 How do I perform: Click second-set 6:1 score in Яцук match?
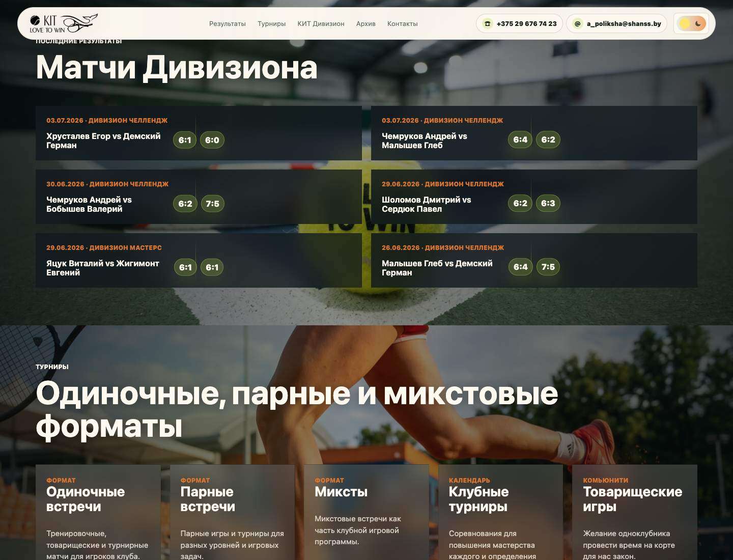pyautogui.click(x=212, y=267)
